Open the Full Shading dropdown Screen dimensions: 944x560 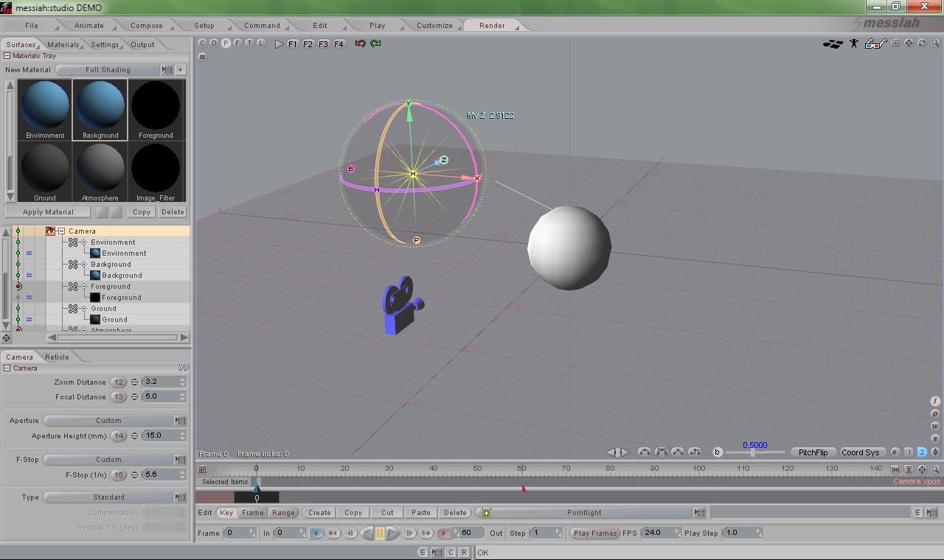coord(115,70)
